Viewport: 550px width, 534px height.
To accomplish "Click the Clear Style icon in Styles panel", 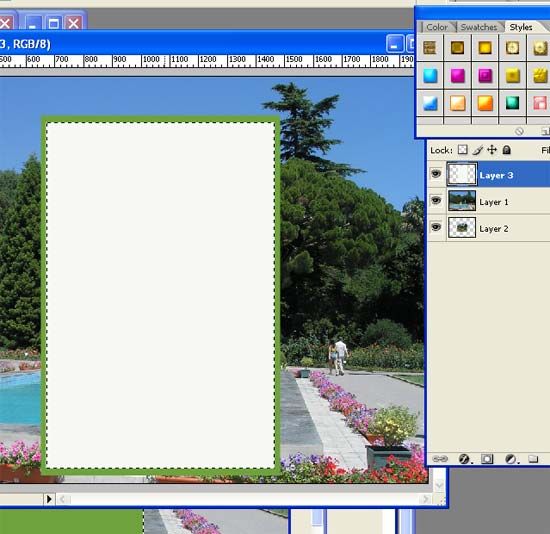I will pos(519,131).
